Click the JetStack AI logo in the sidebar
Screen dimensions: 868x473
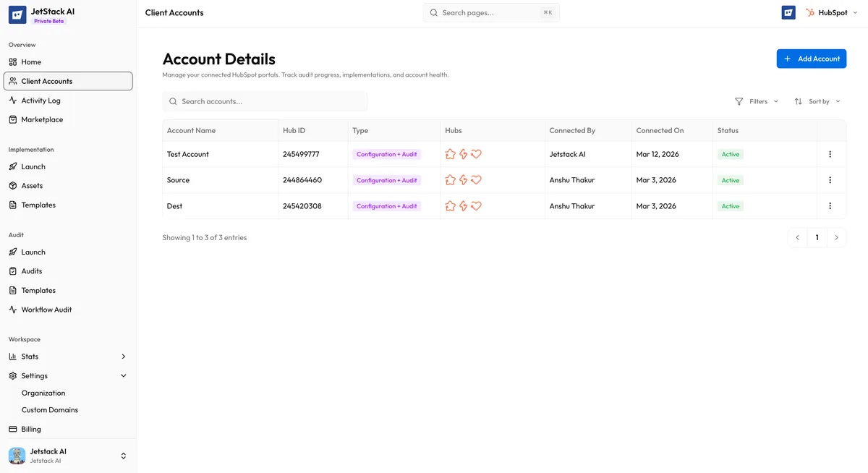(x=17, y=14)
